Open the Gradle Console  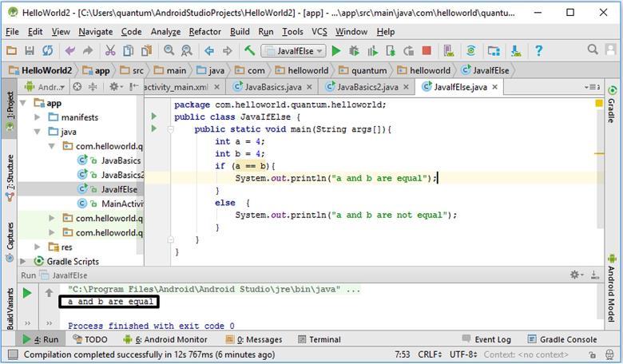tap(562, 339)
